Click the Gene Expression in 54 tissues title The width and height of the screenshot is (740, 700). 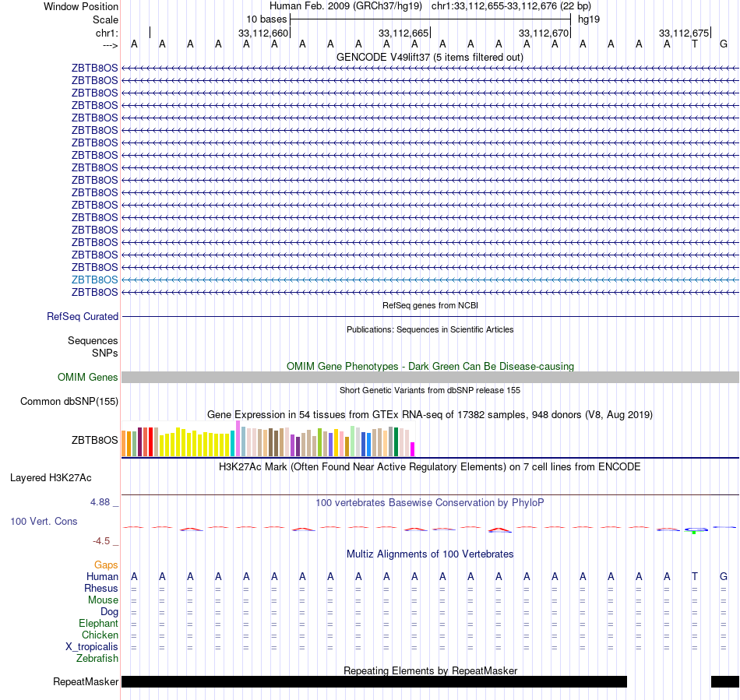(x=430, y=414)
